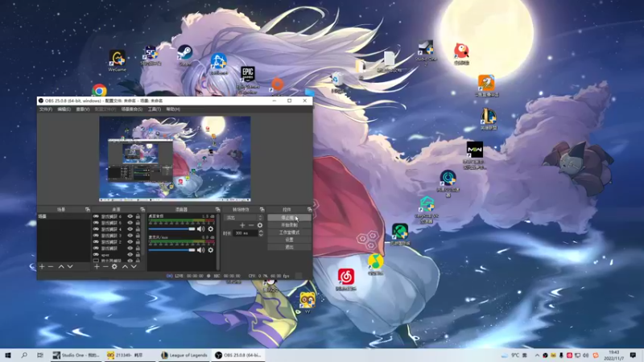Pop out the 混音器 dock panel
The width and height of the screenshot is (644, 362).
217,209
